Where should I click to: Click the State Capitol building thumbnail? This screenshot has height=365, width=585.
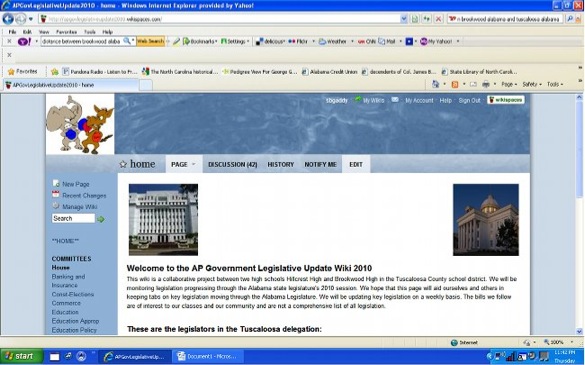pyautogui.click(x=486, y=220)
